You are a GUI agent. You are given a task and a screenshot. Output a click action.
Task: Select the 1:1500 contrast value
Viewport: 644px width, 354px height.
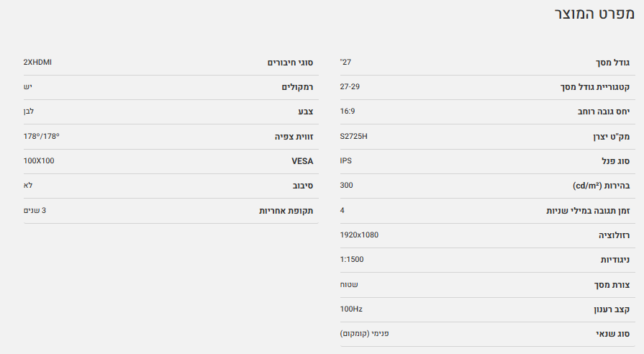click(x=352, y=259)
